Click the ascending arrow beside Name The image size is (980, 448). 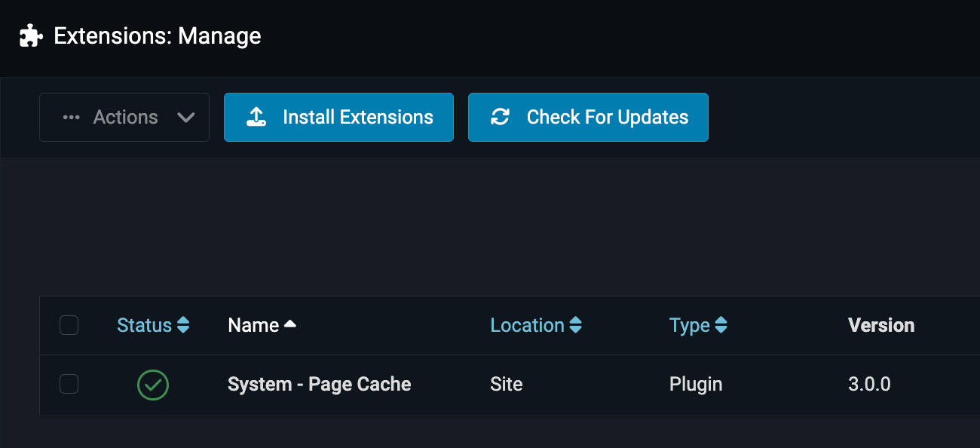click(x=290, y=324)
